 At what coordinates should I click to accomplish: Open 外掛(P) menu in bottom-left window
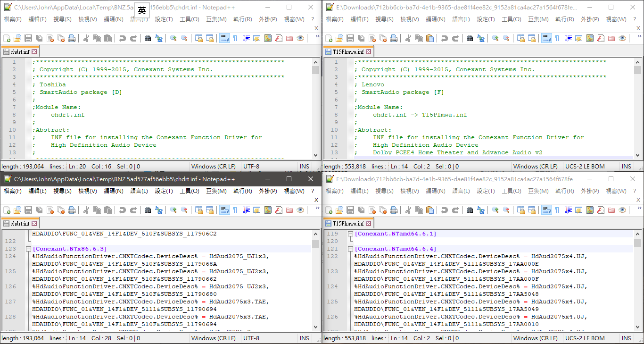tap(268, 191)
